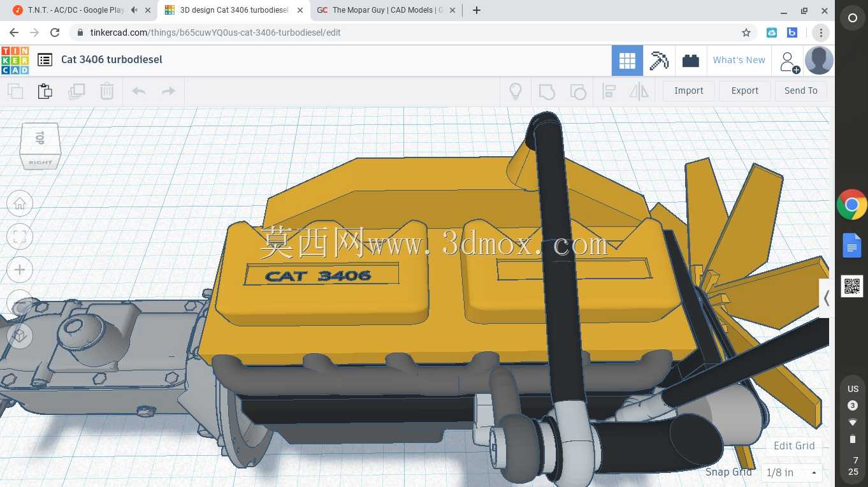Click the Export button
868x487 pixels.
[x=745, y=91]
